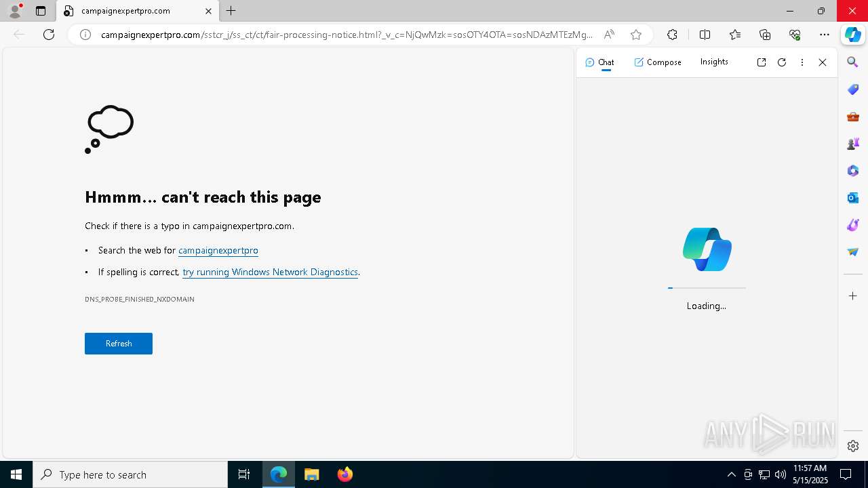The height and width of the screenshot is (488, 868).
Task: Show hidden tray icons chevron
Action: coord(731,474)
